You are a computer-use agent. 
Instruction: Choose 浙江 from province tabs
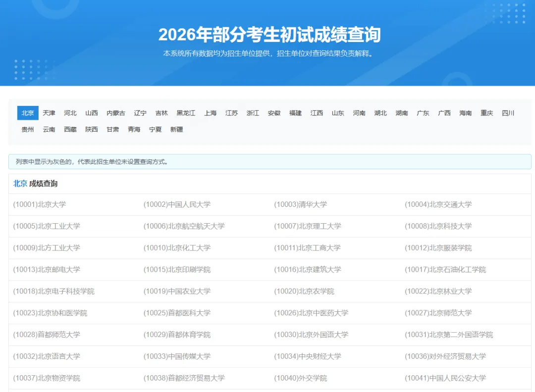[253, 113]
